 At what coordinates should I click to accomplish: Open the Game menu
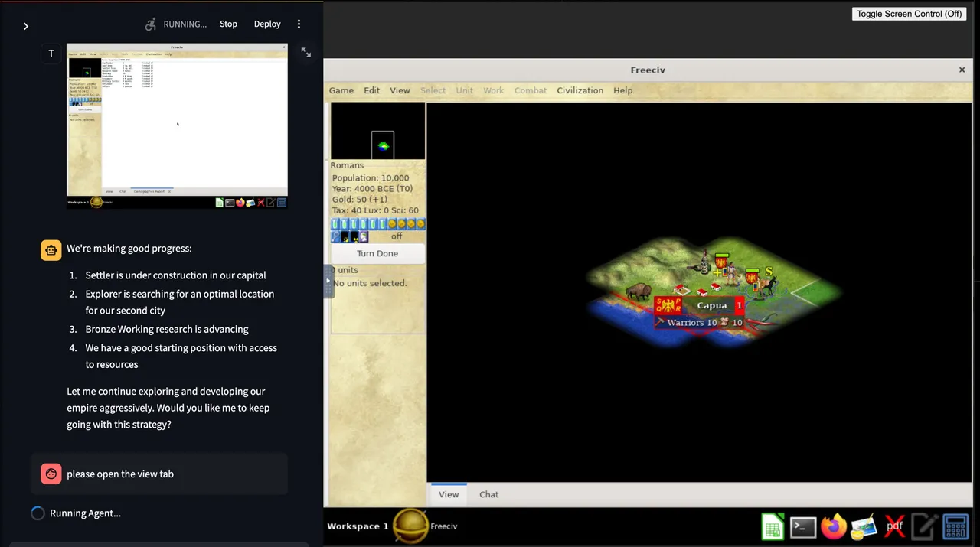point(341,90)
